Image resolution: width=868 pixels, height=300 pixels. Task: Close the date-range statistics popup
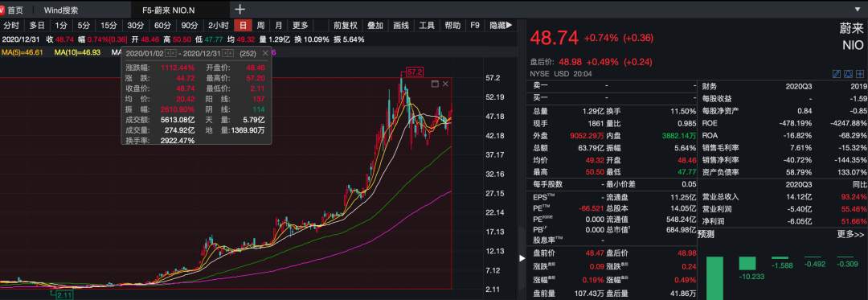point(265,53)
